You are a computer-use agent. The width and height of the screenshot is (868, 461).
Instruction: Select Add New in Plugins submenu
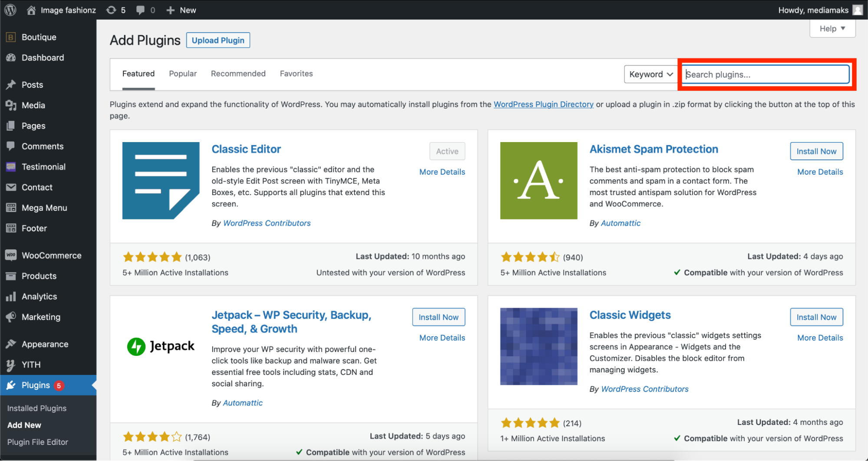click(x=24, y=425)
